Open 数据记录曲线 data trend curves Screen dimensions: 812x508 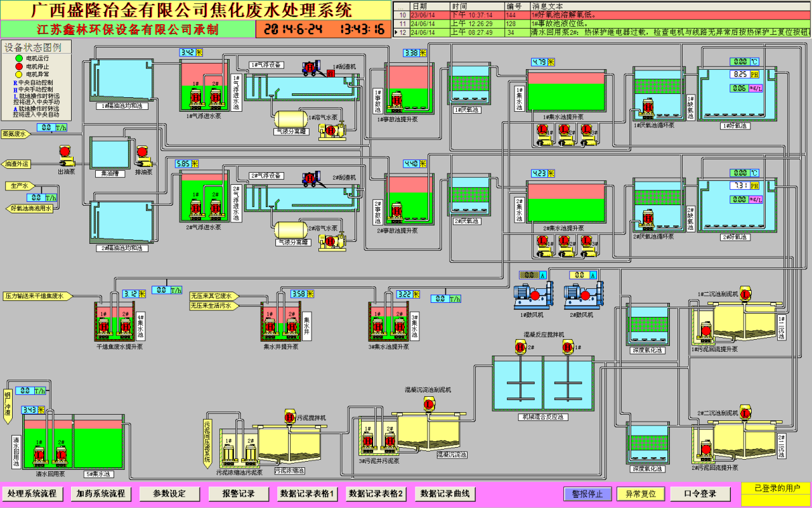tap(445, 493)
